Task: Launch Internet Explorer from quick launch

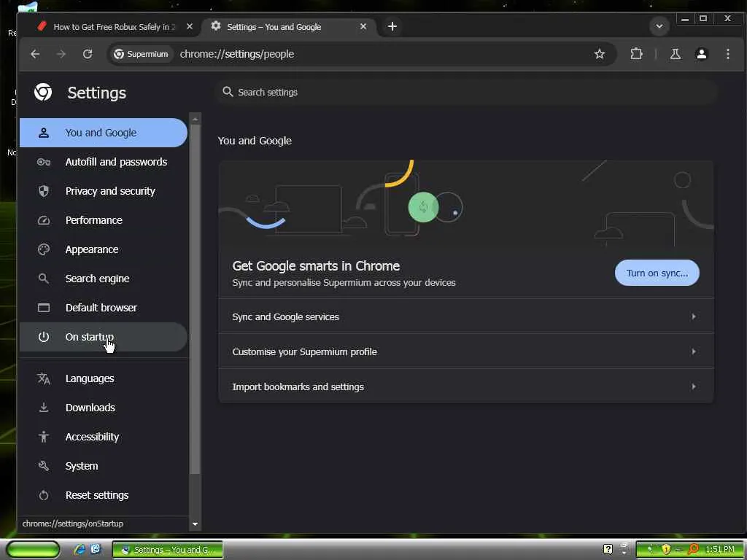Action: coord(80,550)
